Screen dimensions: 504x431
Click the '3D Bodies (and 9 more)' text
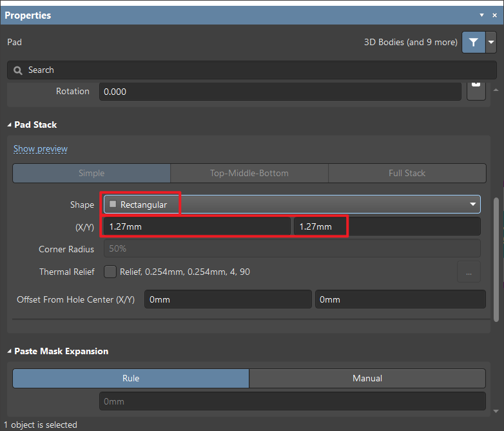coord(411,42)
